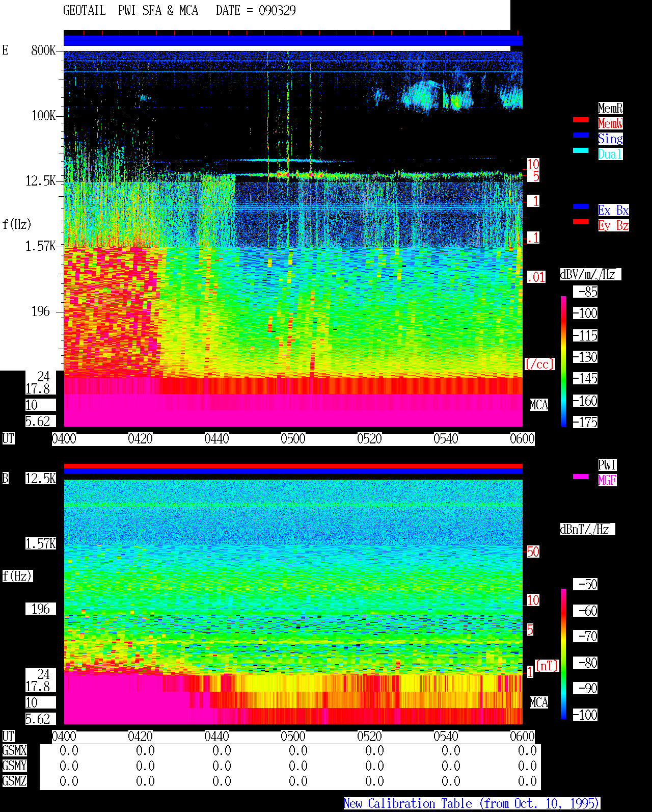Click the 800K frequency label on E panel
Screen dimensions: 652x812
click(43, 50)
